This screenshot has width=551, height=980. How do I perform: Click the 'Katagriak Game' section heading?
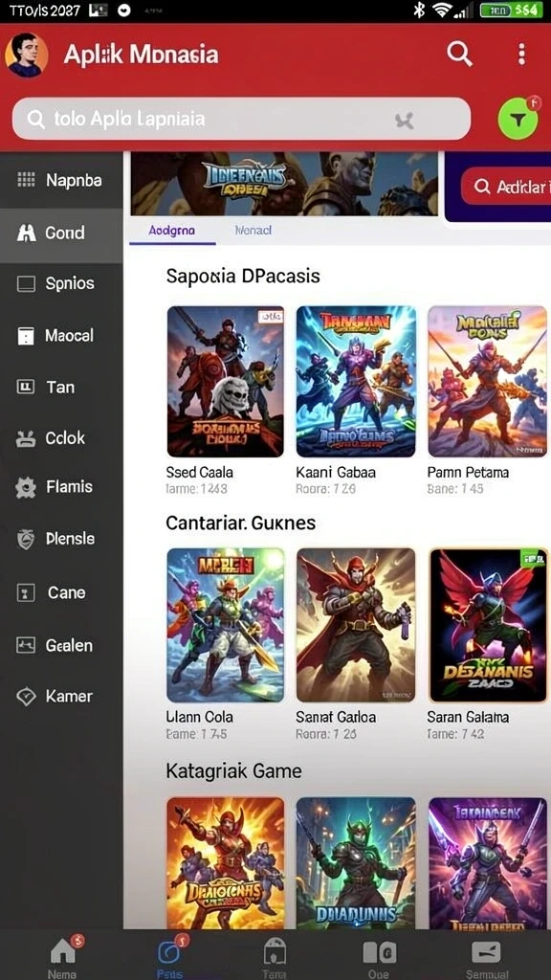(x=233, y=771)
